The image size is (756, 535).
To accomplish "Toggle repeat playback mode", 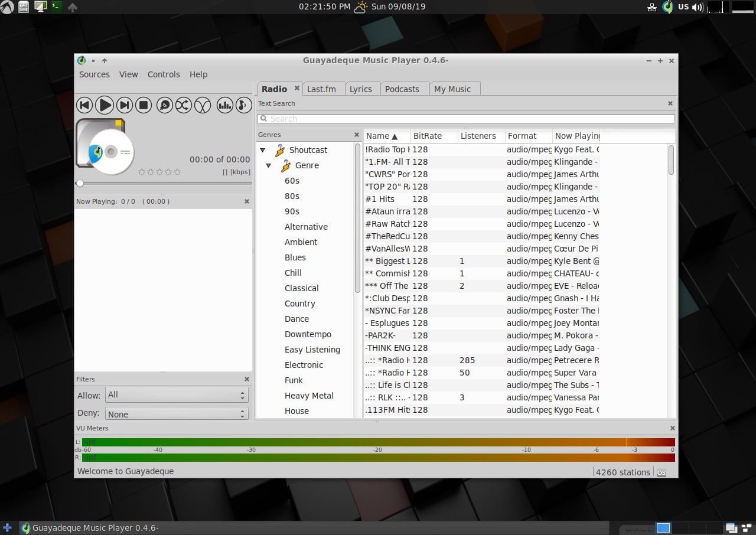I will pyautogui.click(x=203, y=105).
